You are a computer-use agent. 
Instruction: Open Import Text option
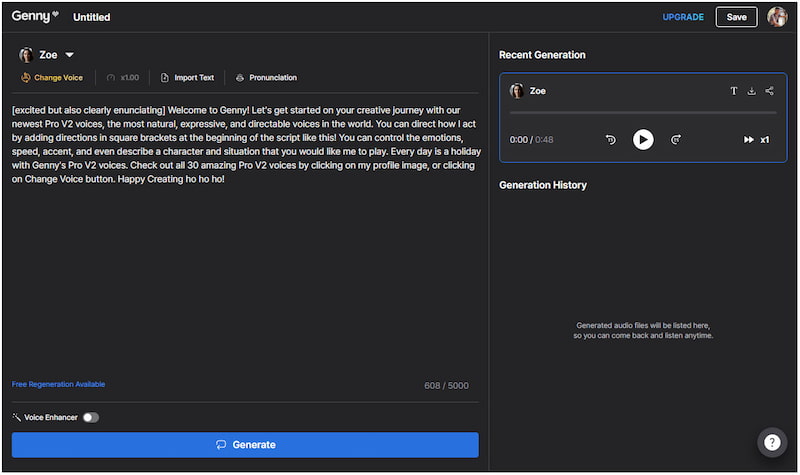pyautogui.click(x=187, y=78)
